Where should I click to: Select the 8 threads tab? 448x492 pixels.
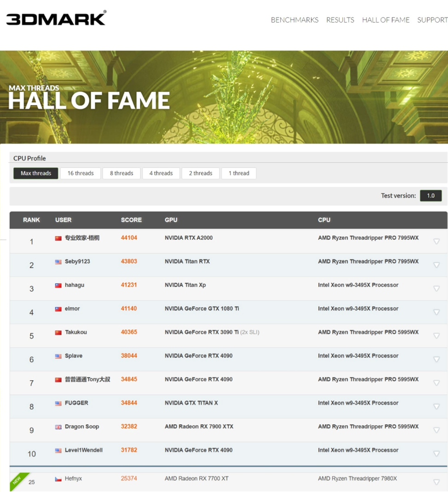[121, 174]
